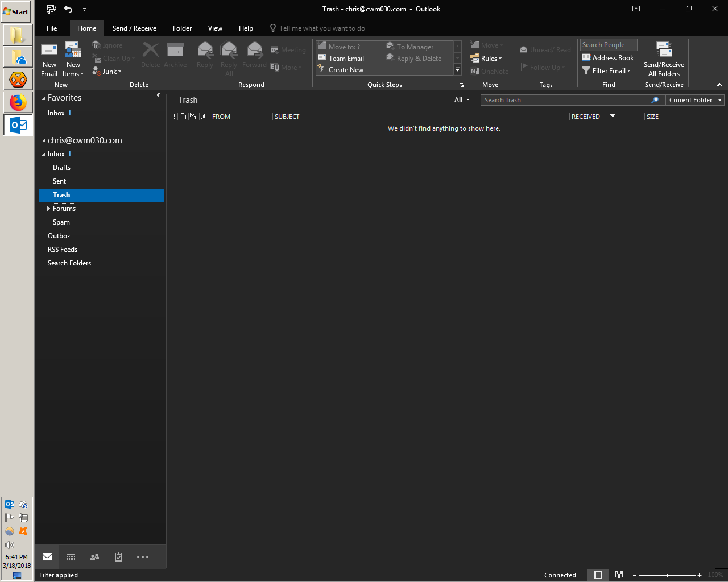Sort by the attachment paperclip column
This screenshot has width=728, height=582.
tap(202, 117)
